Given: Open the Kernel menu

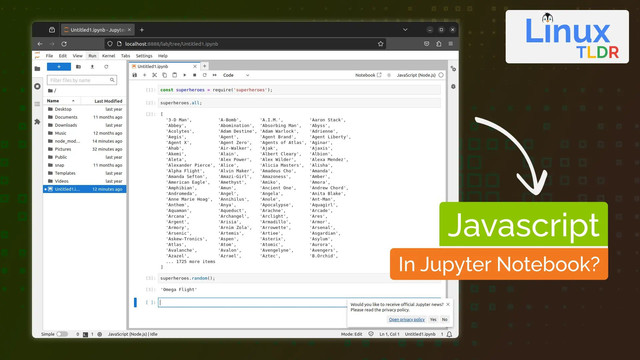Looking at the screenshot, I should point(109,56).
